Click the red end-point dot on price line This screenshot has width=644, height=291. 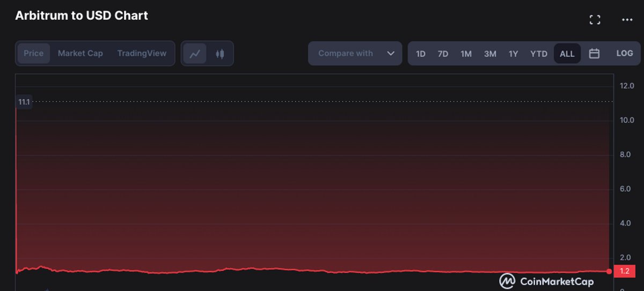[x=609, y=272]
